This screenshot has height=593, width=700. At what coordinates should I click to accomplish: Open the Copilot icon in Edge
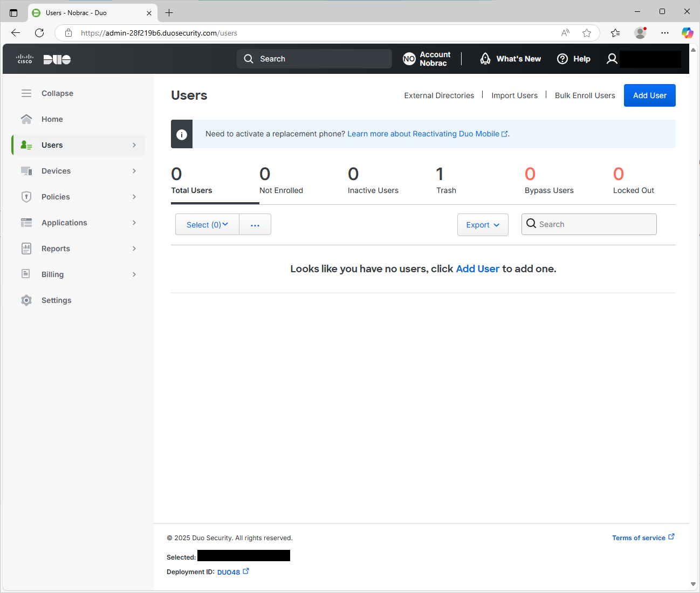[x=687, y=33]
